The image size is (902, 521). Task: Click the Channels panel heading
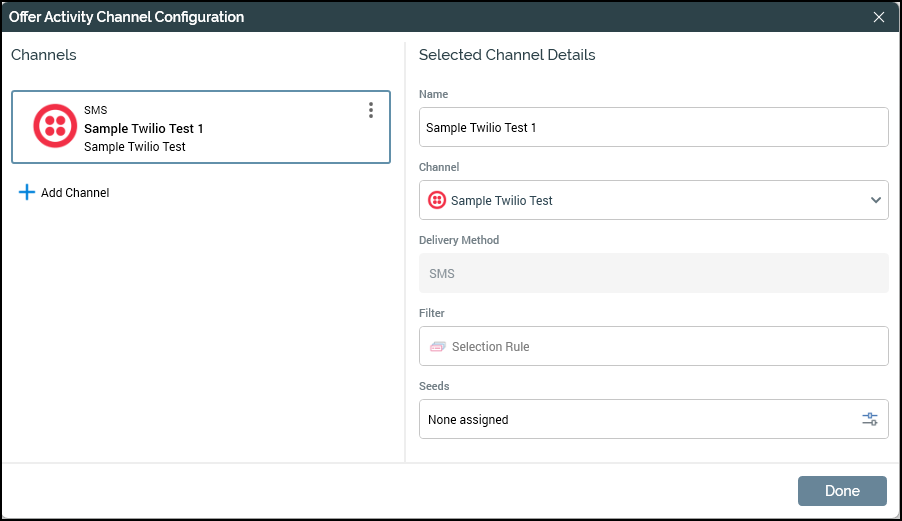pyautogui.click(x=44, y=55)
